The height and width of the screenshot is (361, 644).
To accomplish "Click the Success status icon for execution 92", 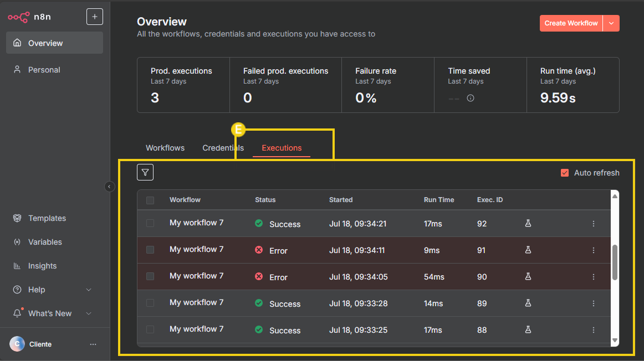I will (259, 223).
